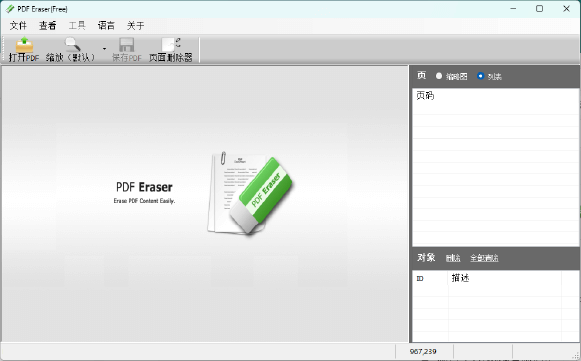This screenshot has height=361, width=581.
Task: Click the PDF Eraser title bar icon
Action: coord(10,9)
